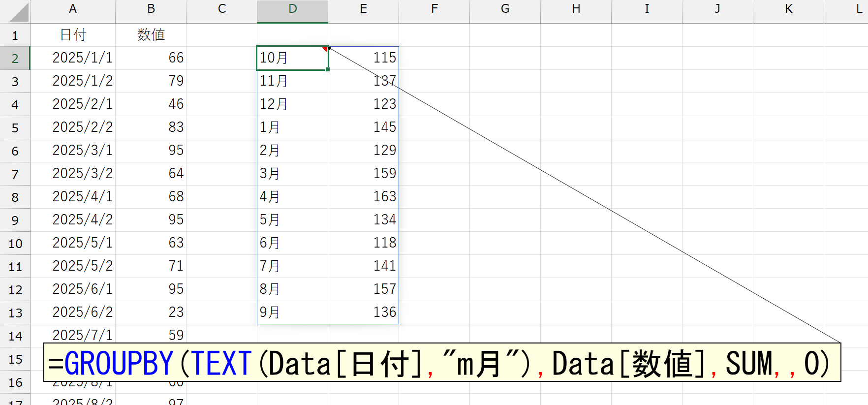Click the red comment indicator in D2
The height and width of the screenshot is (405, 868).
[x=325, y=49]
